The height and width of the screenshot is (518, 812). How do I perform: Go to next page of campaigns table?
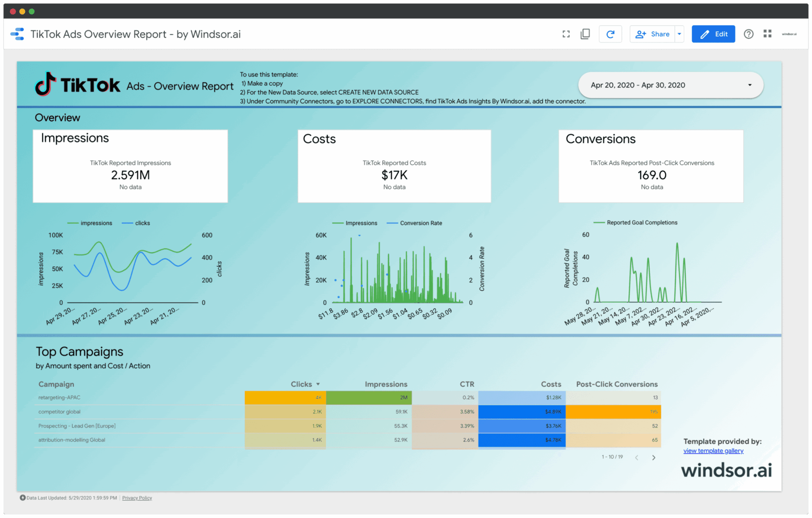tap(654, 457)
